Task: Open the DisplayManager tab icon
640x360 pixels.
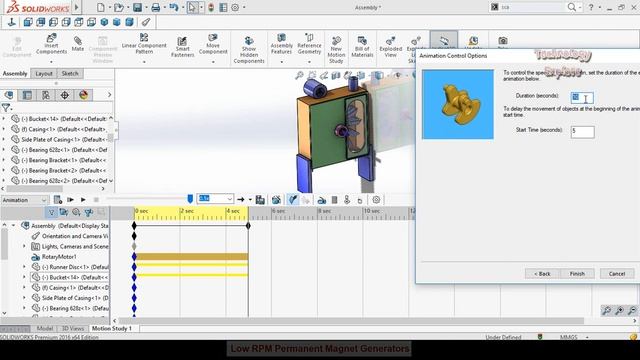Action: [x=84, y=95]
